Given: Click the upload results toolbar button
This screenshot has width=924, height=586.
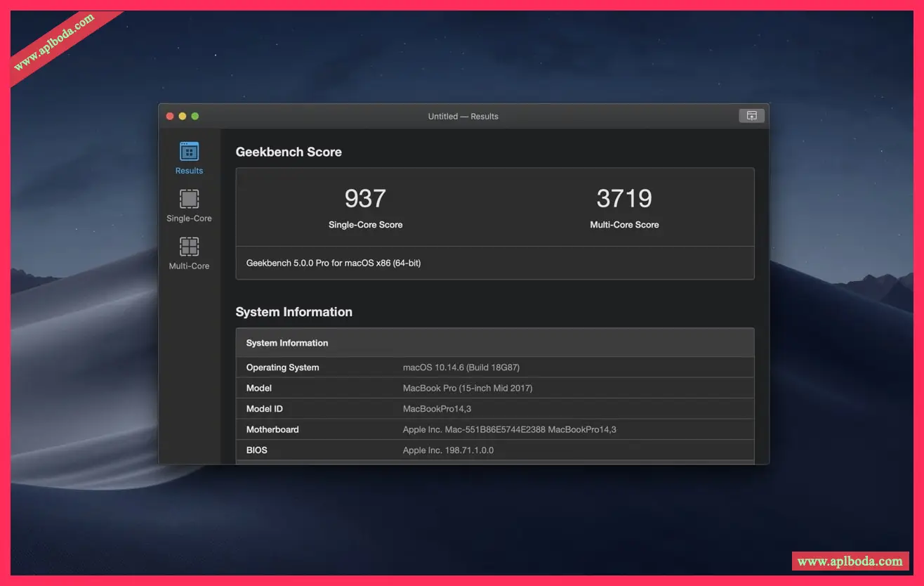Looking at the screenshot, I should click(x=751, y=116).
